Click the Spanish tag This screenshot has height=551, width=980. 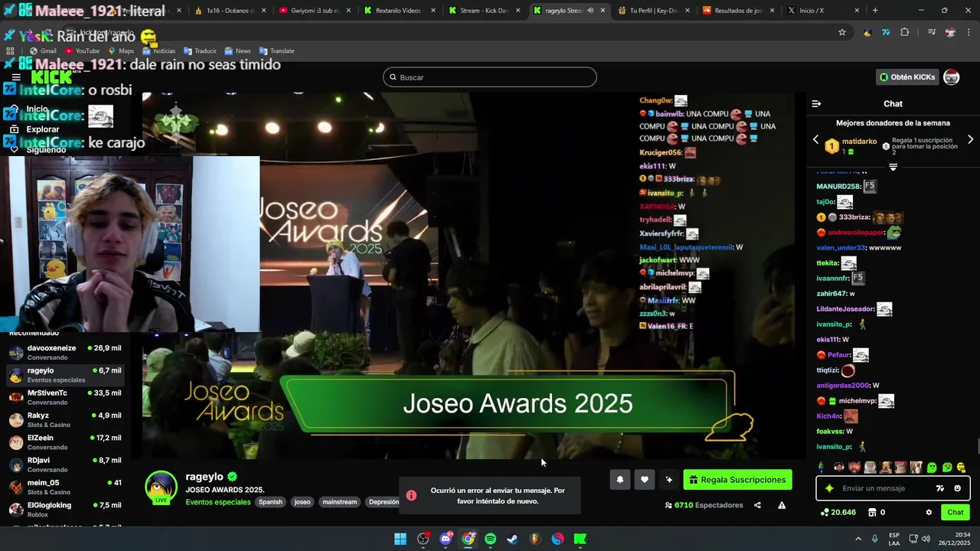coord(270,502)
